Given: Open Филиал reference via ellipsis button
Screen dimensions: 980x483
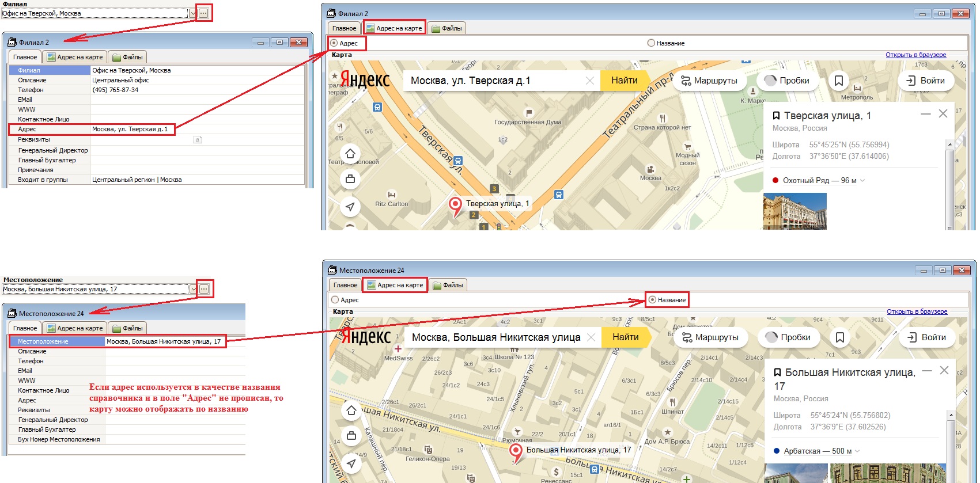Looking at the screenshot, I should point(204,13).
